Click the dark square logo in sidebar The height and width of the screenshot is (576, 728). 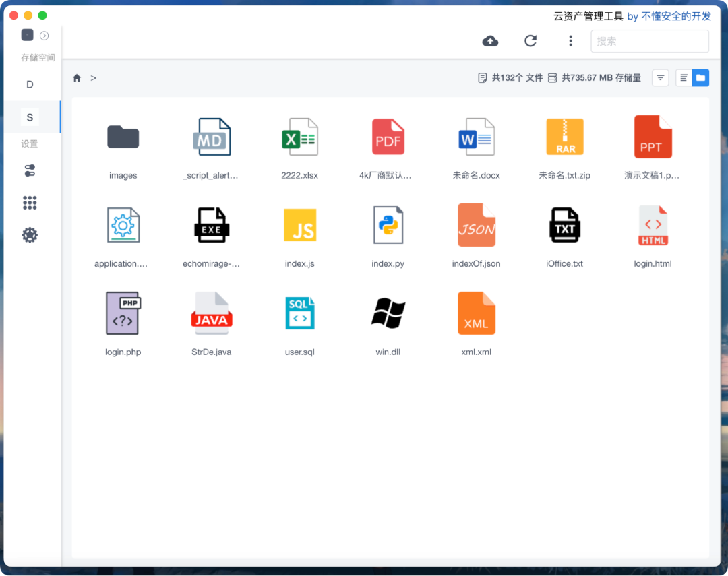(28, 35)
